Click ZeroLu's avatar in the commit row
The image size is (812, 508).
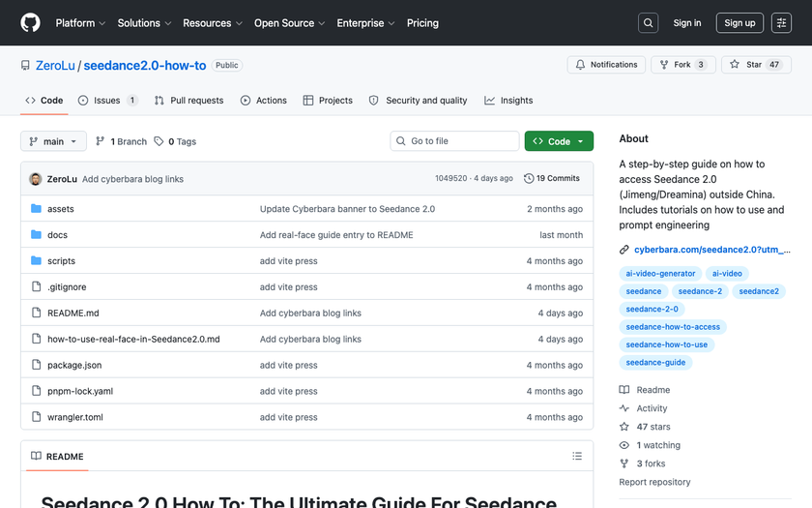pos(35,179)
